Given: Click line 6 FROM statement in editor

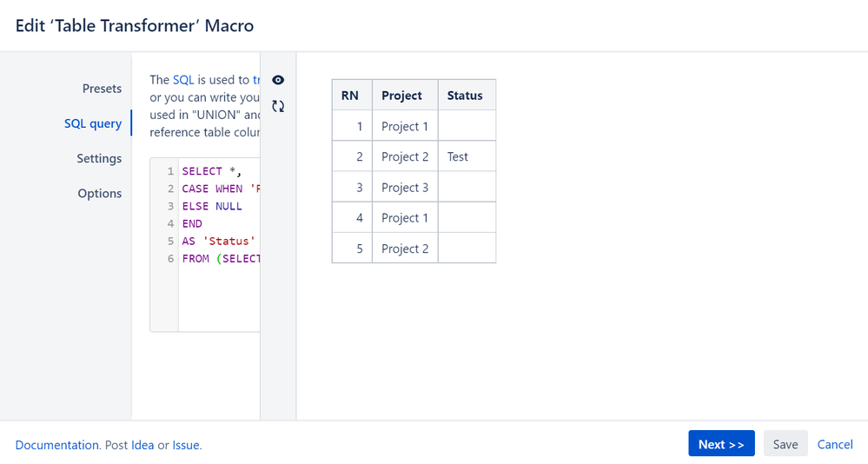Looking at the screenshot, I should tap(221, 258).
